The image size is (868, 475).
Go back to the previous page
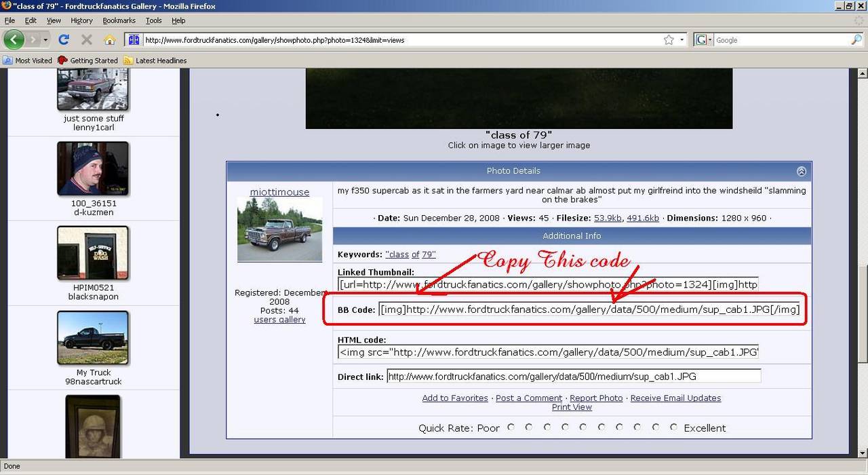coord(14,39)
